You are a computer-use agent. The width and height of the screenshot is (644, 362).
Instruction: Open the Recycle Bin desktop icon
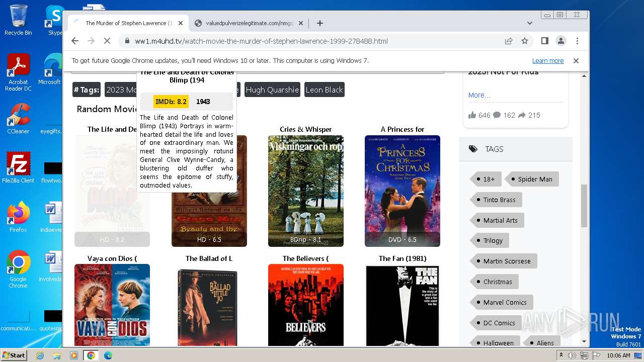(x=18, y=20)
